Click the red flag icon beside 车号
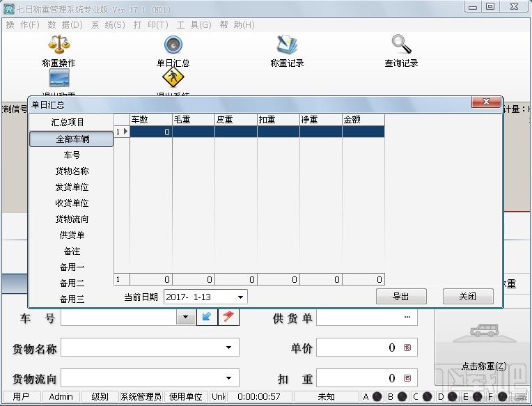This screenshot has height=406, width=532. 228,317
